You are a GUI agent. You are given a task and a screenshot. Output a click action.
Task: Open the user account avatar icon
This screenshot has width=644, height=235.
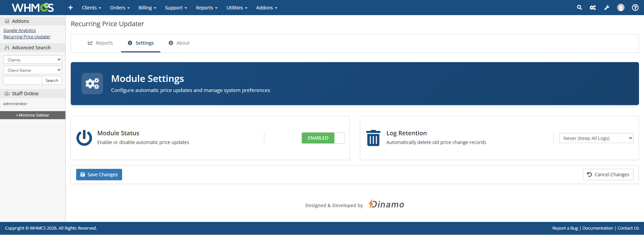click(x=621, y=7)
